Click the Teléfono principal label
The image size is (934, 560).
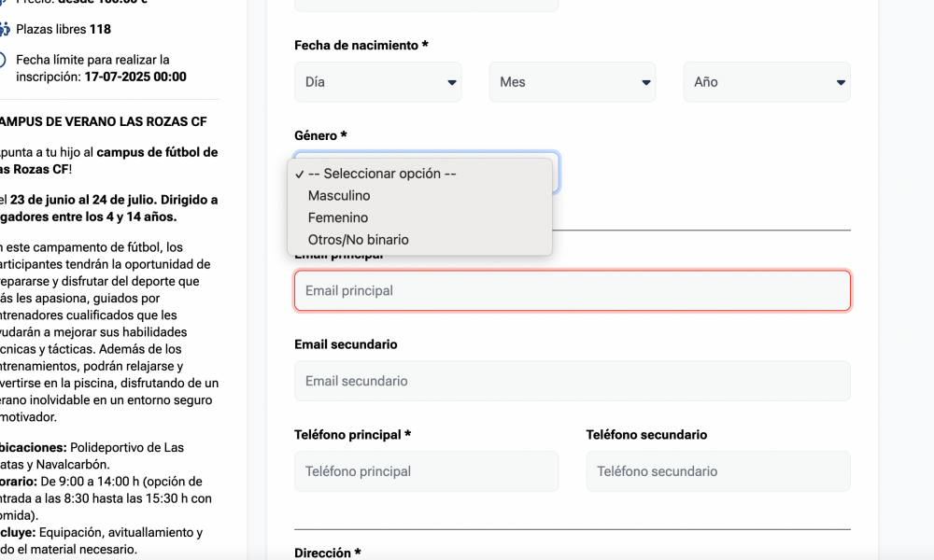coord(352,435)
